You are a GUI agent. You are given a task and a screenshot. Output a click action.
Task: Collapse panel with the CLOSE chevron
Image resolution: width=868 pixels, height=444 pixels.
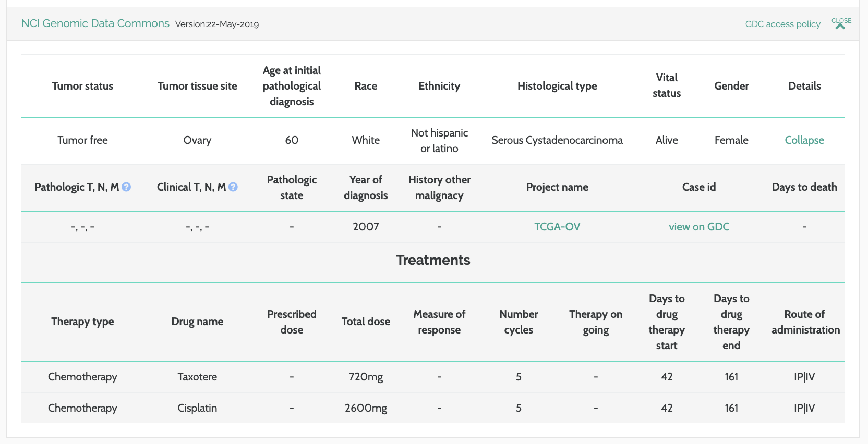click(x=841, y=23)
